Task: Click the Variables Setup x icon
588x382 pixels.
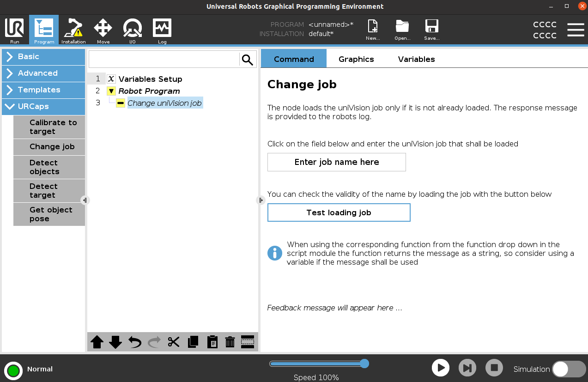Action: tap(111, 79)
